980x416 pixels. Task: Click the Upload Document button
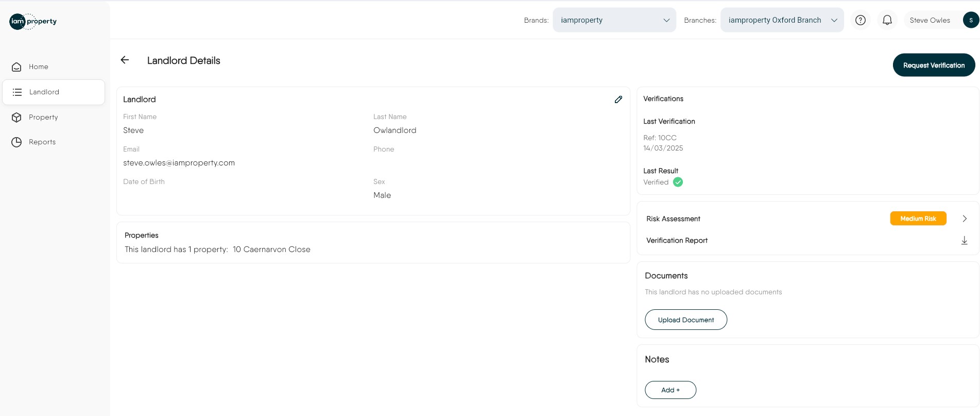(x=685, y=320)
